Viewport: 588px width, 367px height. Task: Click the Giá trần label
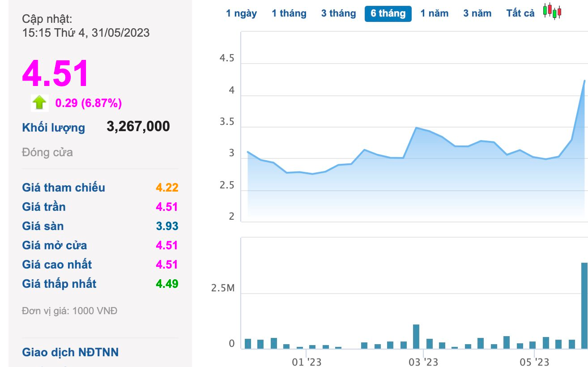coord(44,207)
